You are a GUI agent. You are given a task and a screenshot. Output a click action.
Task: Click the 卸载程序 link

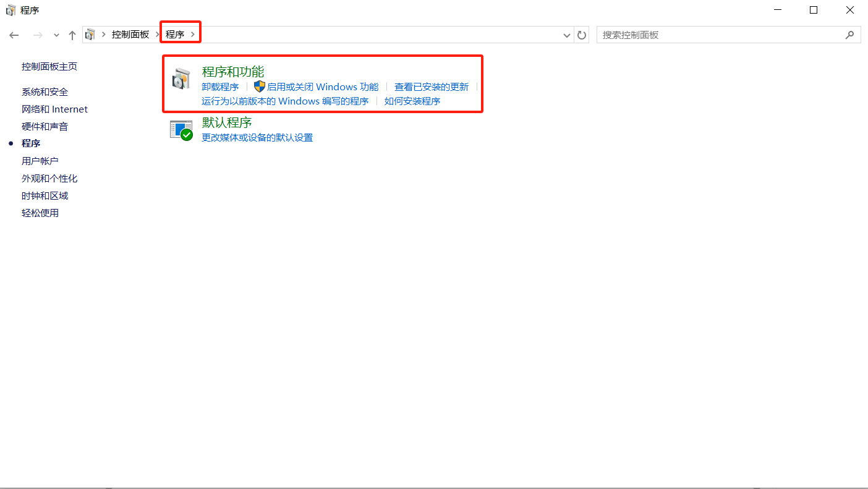(x=220, y=87)
